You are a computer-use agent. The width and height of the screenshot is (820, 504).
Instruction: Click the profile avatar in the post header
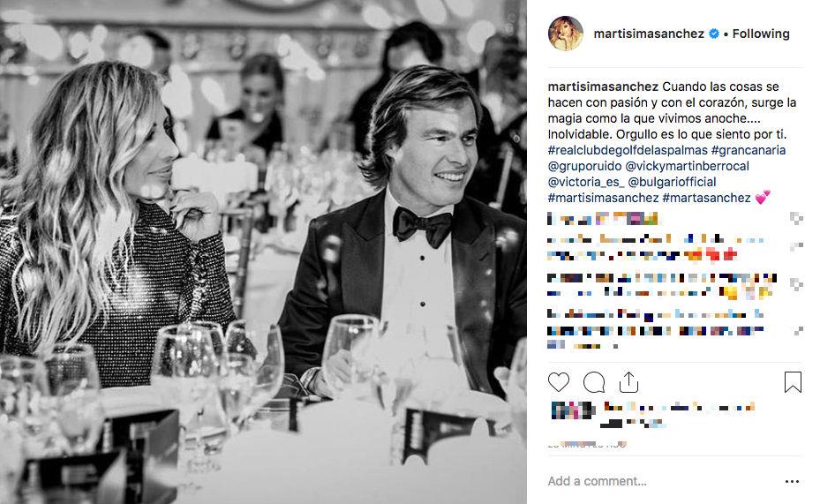pyautogui.click(x=565, y=34)
